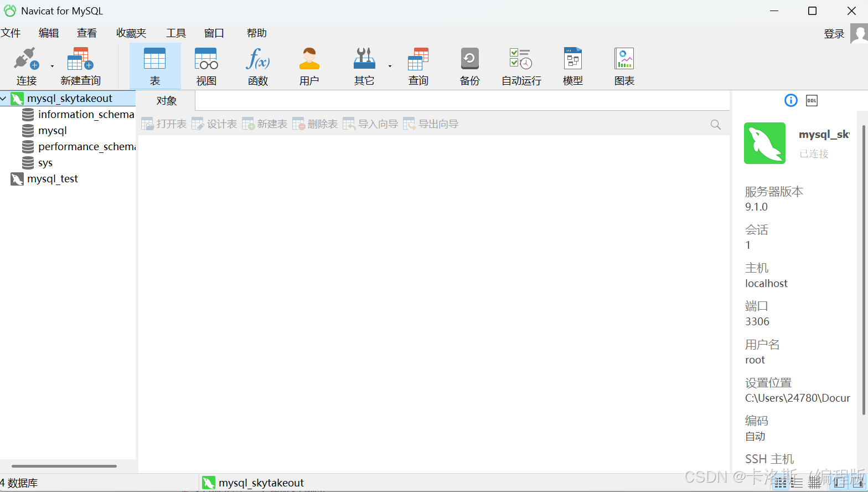Click the navigation pane horizontal scrollbar

[64, 466]
